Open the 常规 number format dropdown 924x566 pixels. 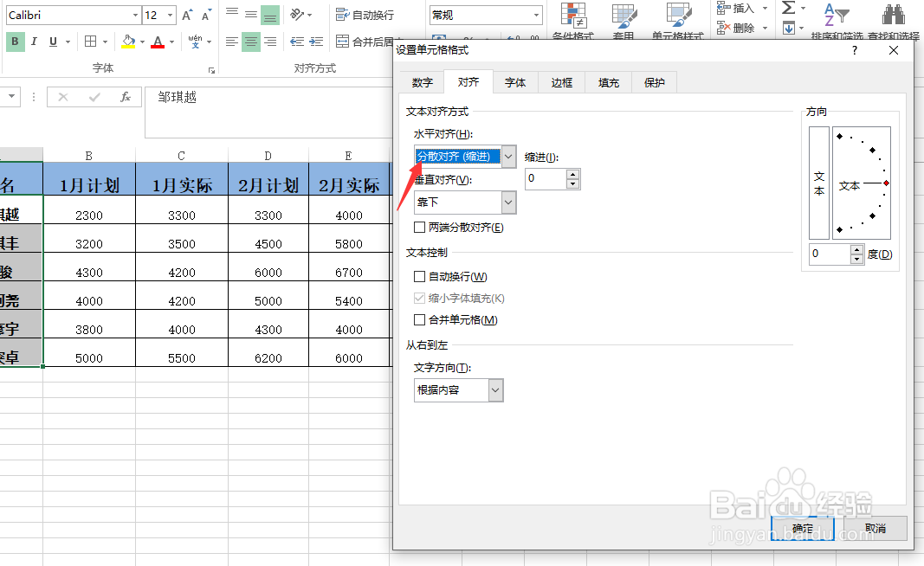(536, 16)
